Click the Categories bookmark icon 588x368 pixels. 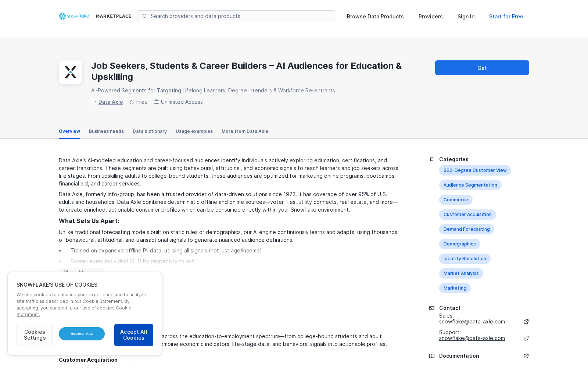[x=432, y=159]
